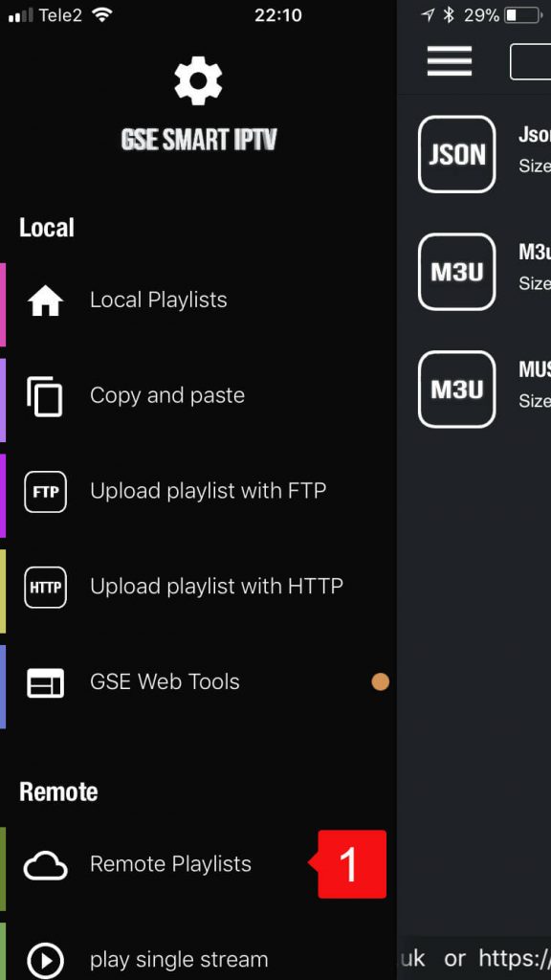Open Remote Playlists entry

click(x=199, y=865)
